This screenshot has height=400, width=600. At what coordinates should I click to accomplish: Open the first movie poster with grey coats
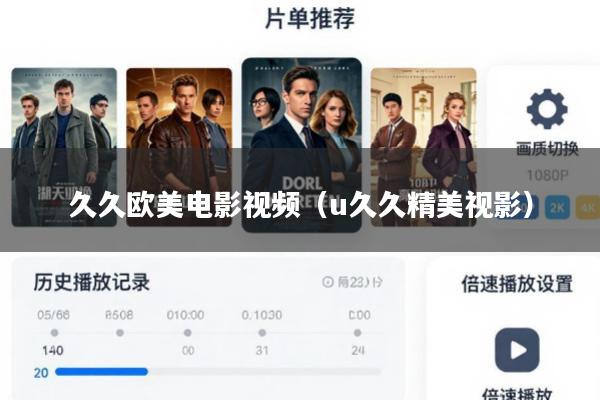click(64, 147)
